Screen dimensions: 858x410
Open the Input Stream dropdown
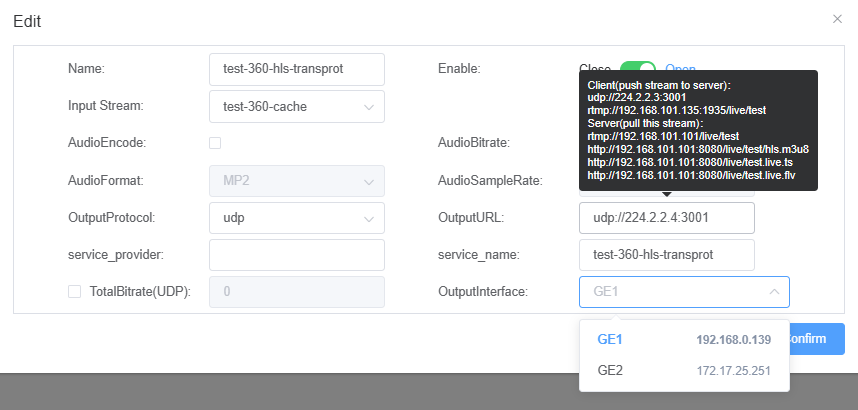[296, 106]
